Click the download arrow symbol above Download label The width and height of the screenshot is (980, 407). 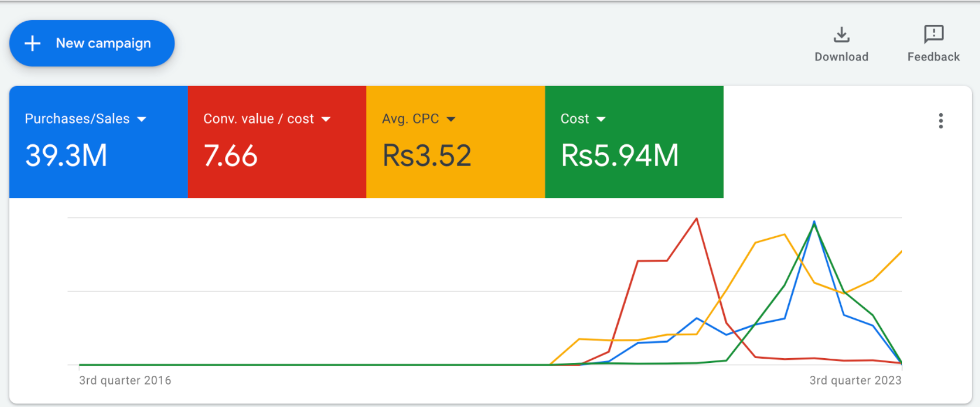pos(841,35)
